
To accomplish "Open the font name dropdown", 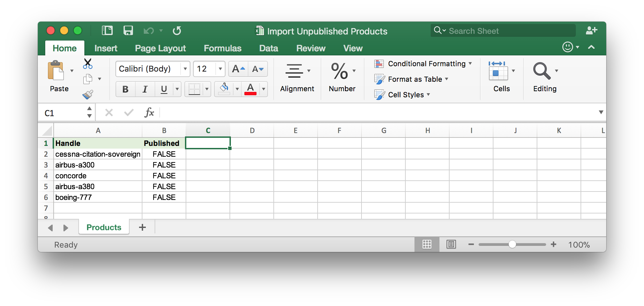I will point(185,69).
